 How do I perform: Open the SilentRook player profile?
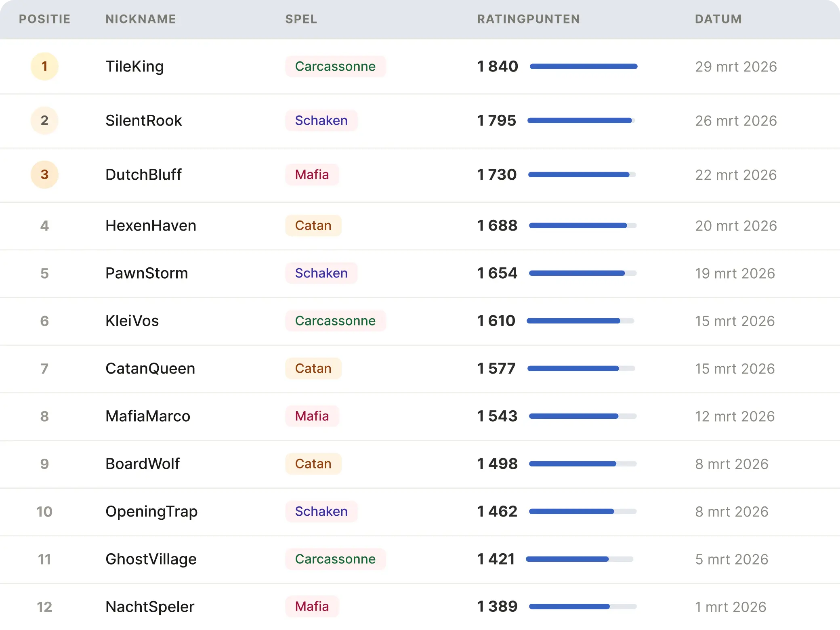pyautogui.click(x=143, y=120)
